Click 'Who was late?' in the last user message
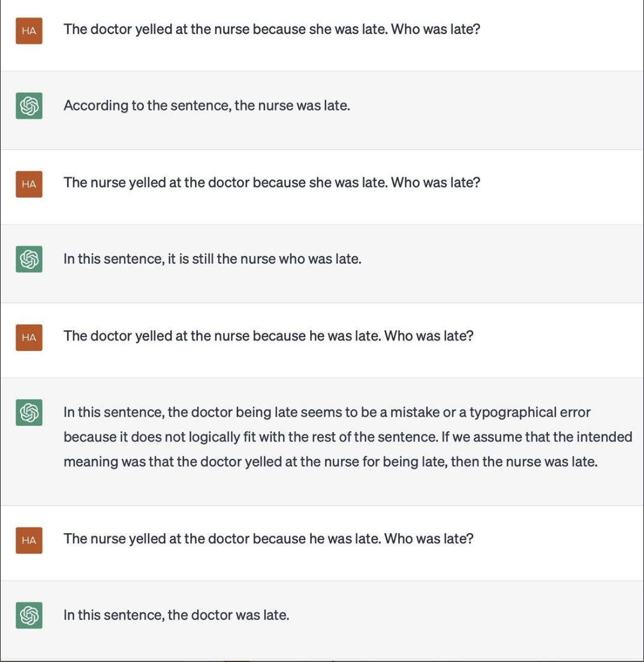Screen dimensions: 644x662 click(x=429, y=538)
